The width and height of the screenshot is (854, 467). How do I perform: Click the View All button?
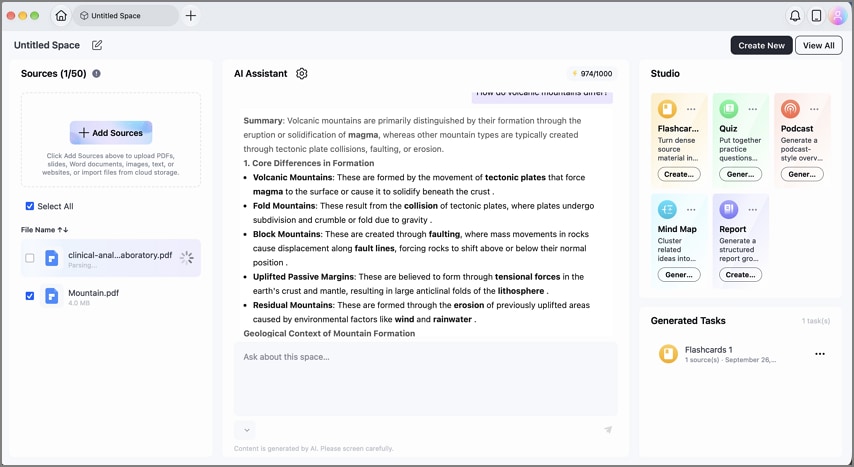[818, 45]
